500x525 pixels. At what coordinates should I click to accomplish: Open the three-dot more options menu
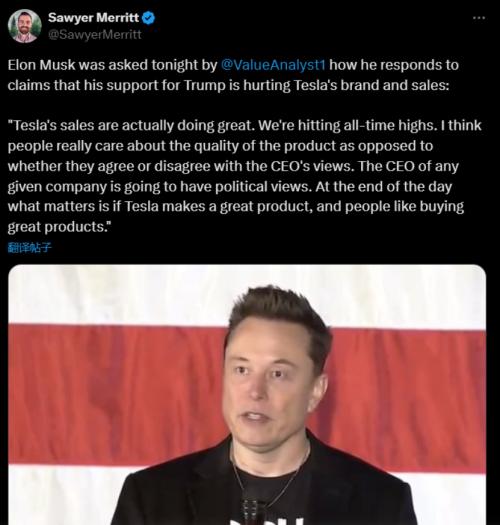pos(479,18)
